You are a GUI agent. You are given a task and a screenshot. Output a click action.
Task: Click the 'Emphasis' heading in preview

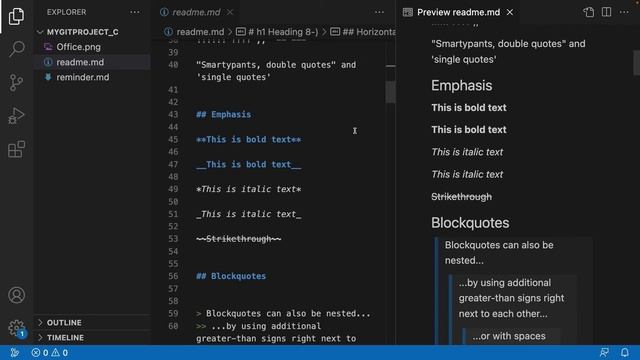coord(462,85)
